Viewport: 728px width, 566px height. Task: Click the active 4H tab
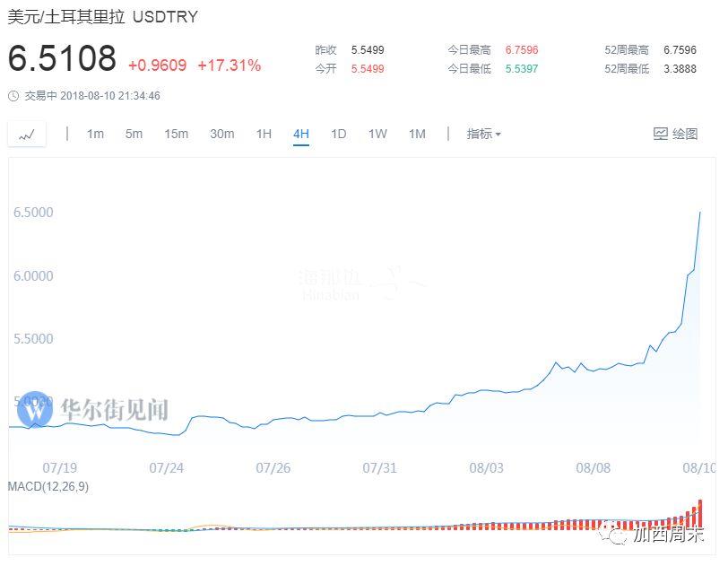tap(300, 135)
